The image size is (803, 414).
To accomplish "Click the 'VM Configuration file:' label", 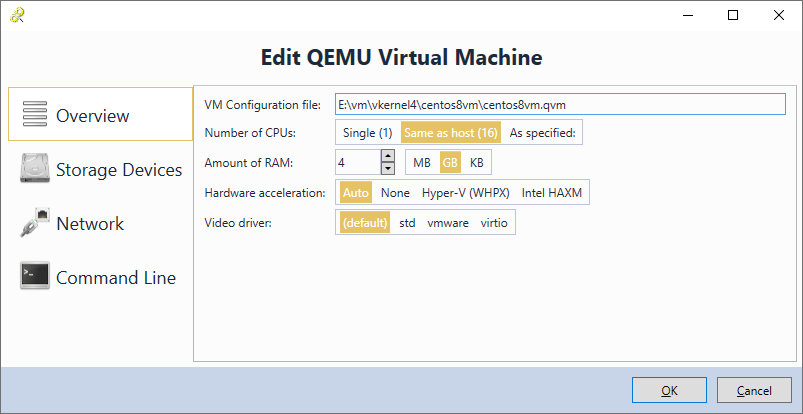I will pyautogui.click(x=262, y=105).
